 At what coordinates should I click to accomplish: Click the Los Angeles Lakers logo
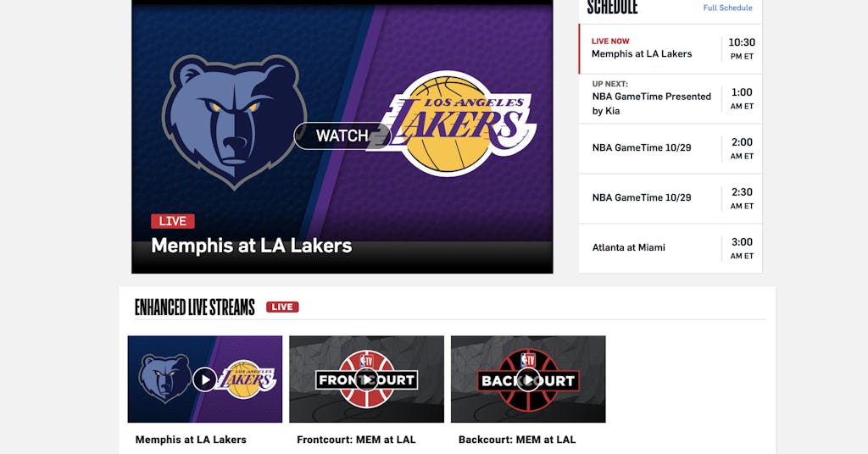(x=456, y=124)
